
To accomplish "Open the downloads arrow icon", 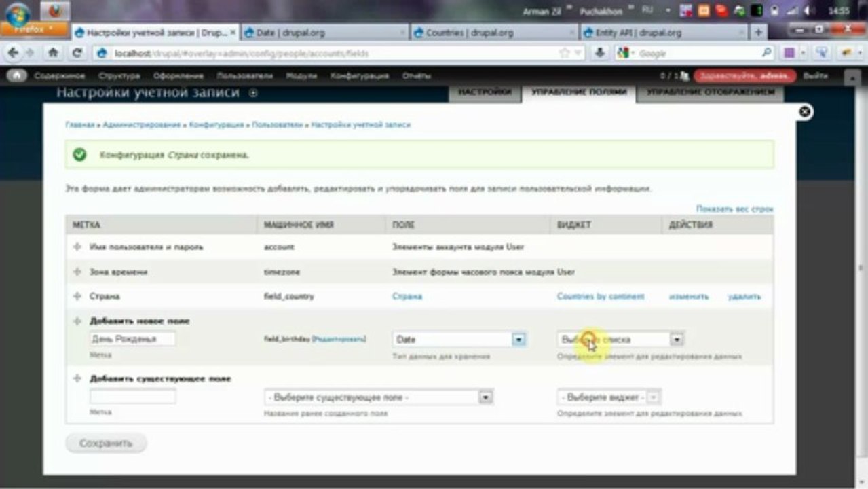I will (600, 52).
